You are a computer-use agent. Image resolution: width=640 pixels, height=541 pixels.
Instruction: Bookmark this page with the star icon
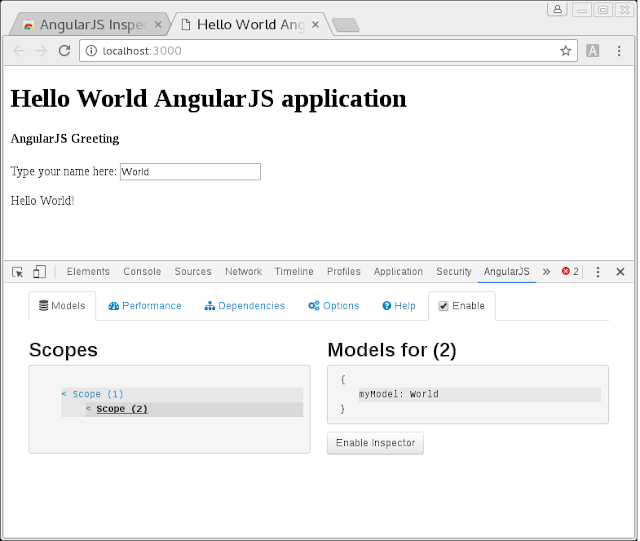[x=565, y=51]
